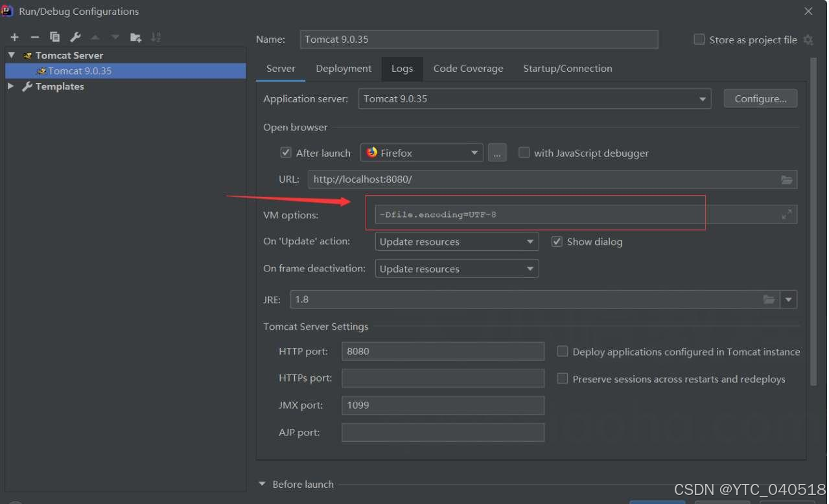Screen dimensions: 829x504
Task: Click the URL input field
Action: 552,179
